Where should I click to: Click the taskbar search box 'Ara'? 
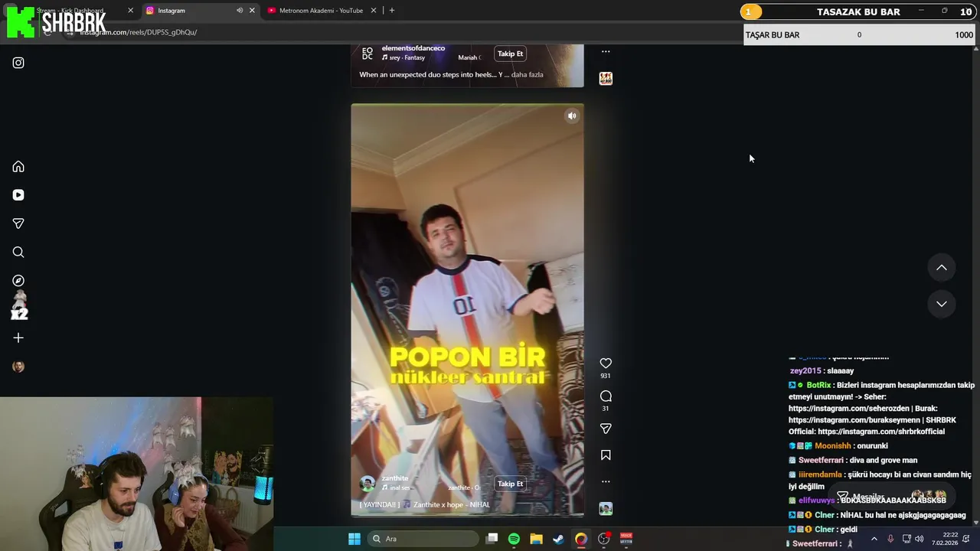click(423, 539)
